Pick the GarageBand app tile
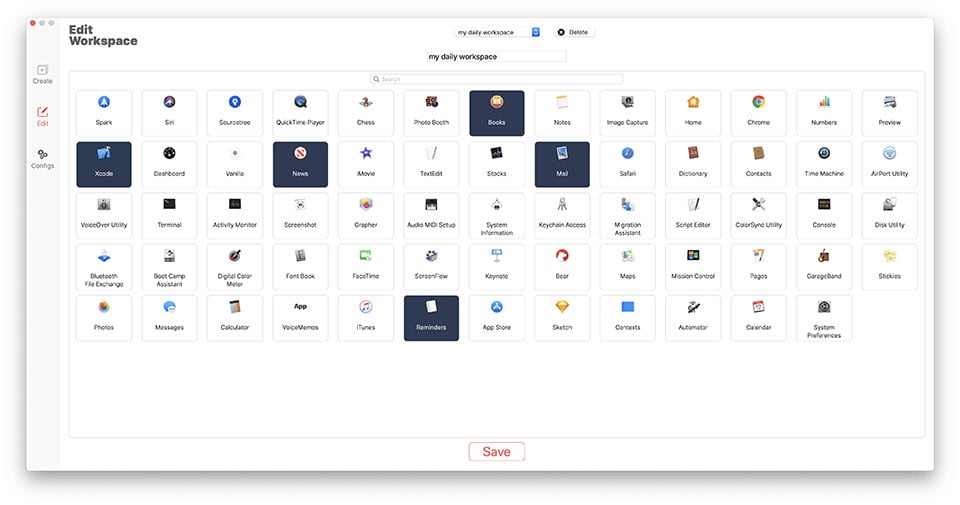Viewport: 960px width, 505px height. click(x=824, y=266)
